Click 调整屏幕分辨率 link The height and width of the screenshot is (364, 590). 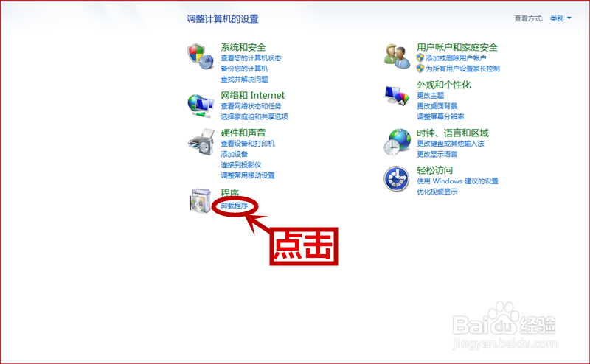(x=440, y=117)
